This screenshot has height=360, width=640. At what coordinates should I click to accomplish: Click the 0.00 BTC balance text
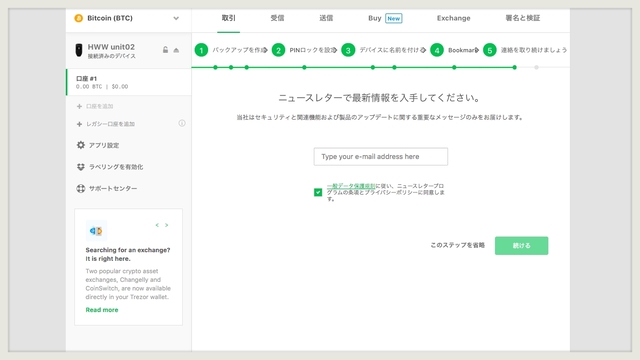click(x=89, y=87)
